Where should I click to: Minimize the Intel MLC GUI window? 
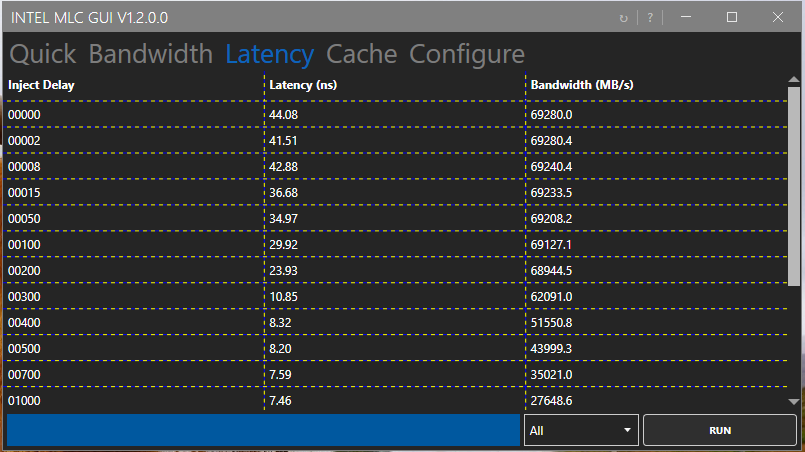click(685, 17)
